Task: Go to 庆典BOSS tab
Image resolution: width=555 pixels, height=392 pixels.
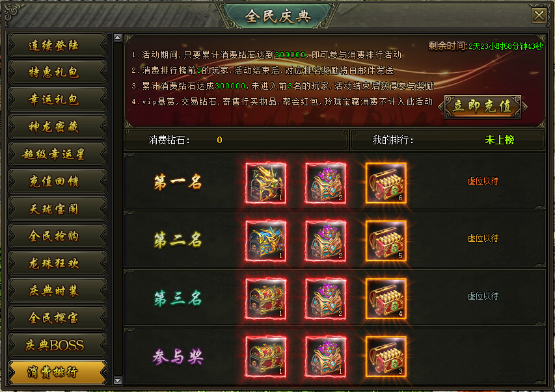Action: pyautogui.click(x=57, y=345)
